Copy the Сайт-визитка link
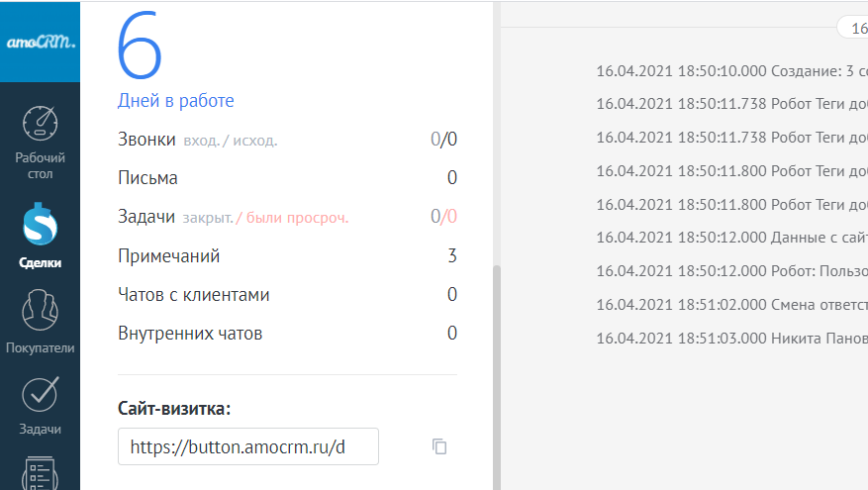 439,446
